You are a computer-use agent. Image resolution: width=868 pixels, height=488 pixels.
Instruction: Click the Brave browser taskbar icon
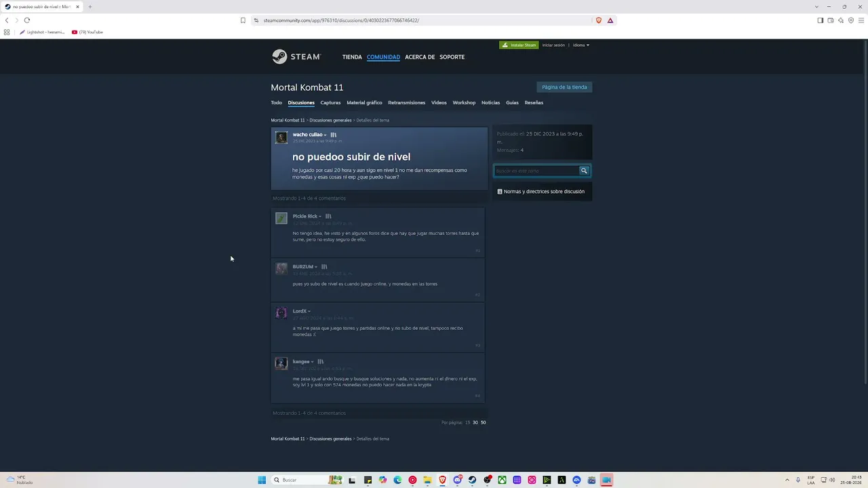coord(442,480)
